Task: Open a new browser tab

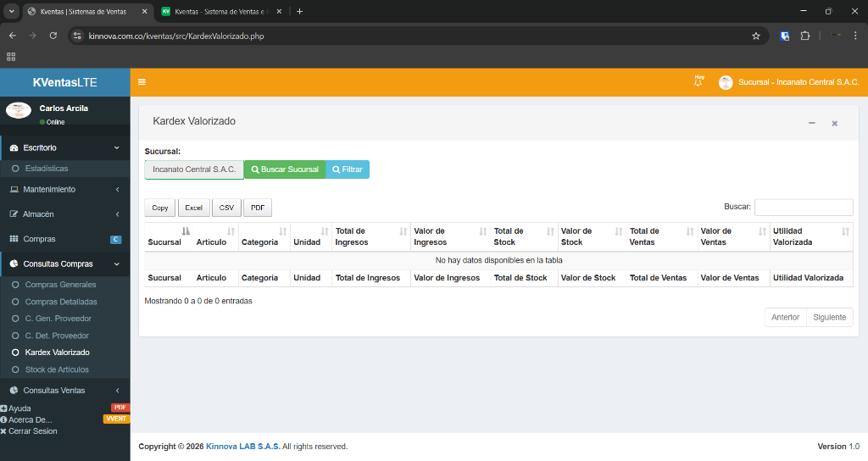Action: (299, 11)
